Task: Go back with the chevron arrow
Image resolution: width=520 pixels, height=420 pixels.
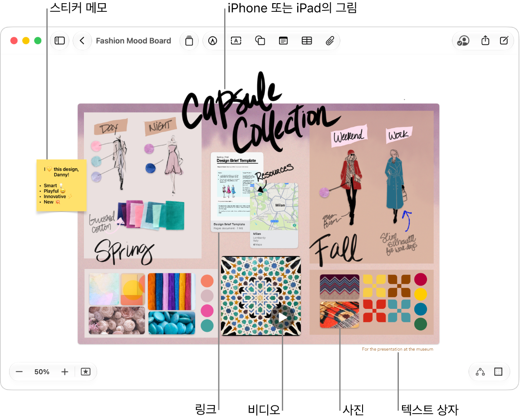Action: tap(82, 41)
